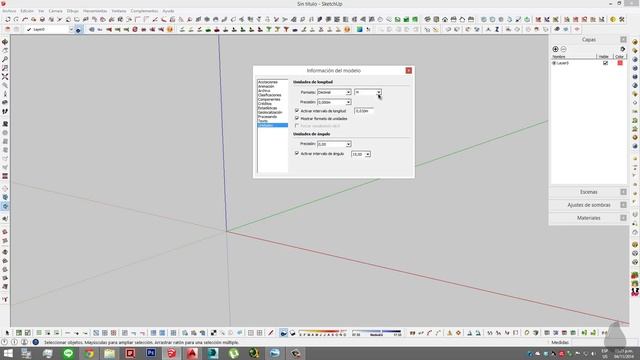Select Créditos in model info list

[264, 104]
